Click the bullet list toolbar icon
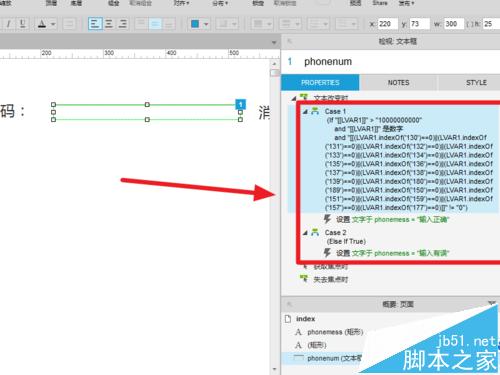Image resolution: width=500 pixels, height=375 pixels. tap(69, 24)
